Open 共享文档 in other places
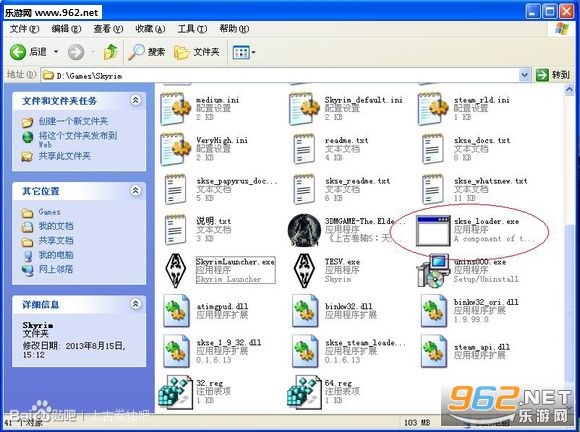 coord(56,240)
